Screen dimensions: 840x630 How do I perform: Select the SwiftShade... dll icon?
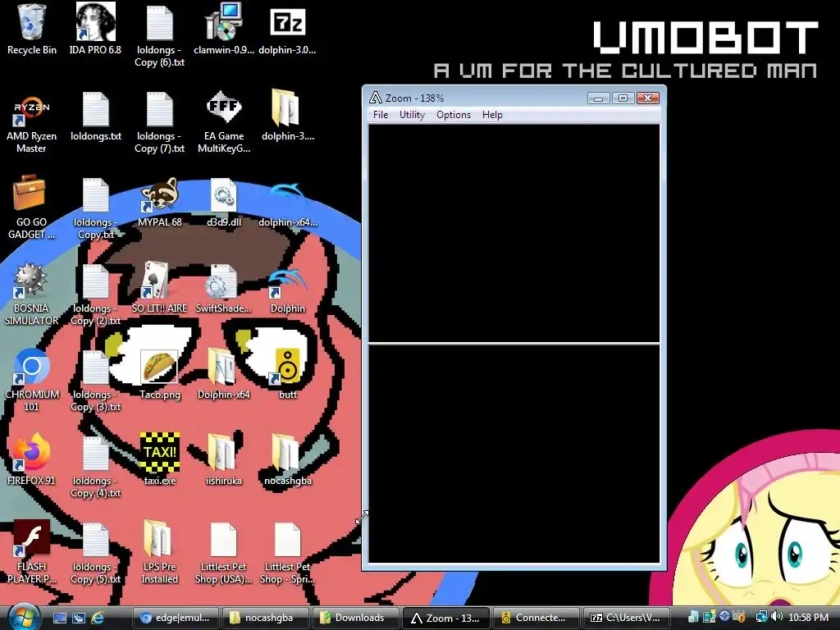pos(223,288)
